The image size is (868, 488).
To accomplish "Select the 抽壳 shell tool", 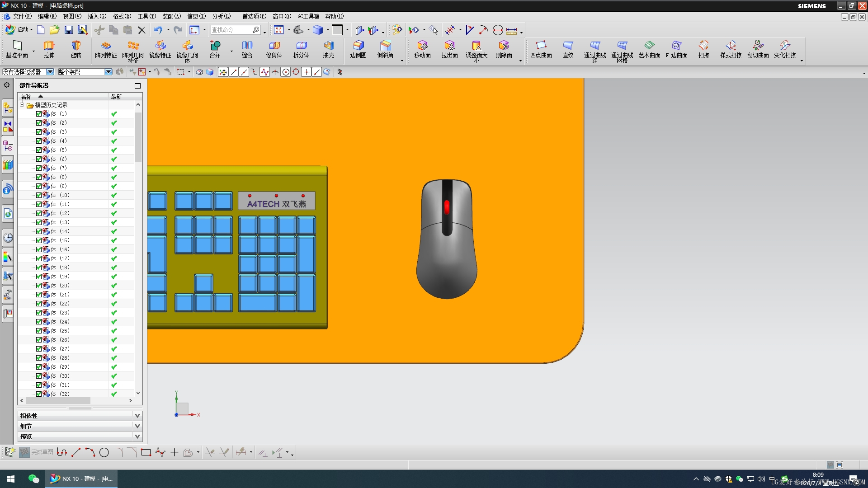I will tap(328, 49).
